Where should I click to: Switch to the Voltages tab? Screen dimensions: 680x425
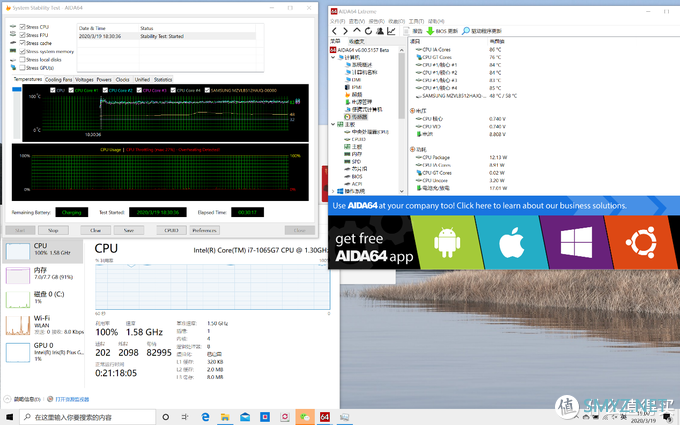coord(84,80)
